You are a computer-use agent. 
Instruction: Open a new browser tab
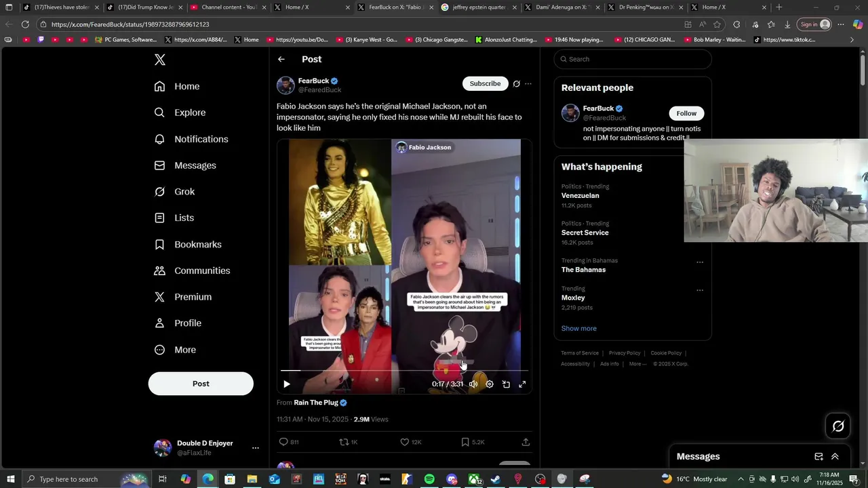pyautogui.click(x=778, y=7)
